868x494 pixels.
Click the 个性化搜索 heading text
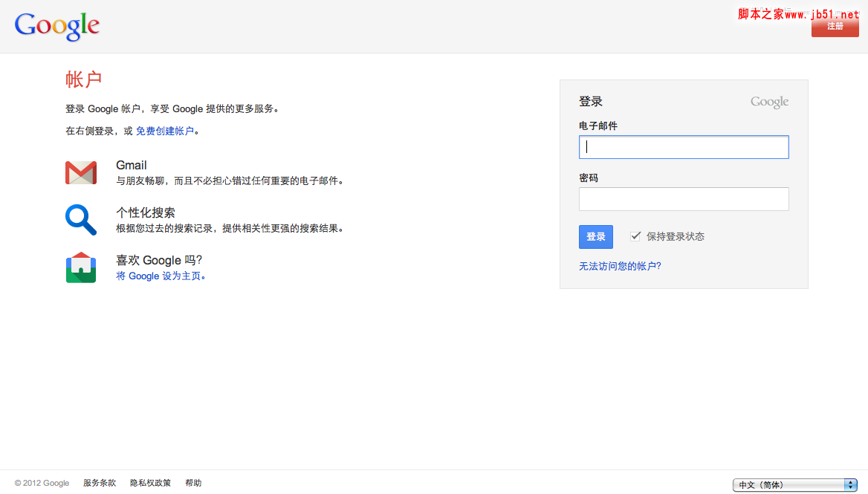coord(146,213)
